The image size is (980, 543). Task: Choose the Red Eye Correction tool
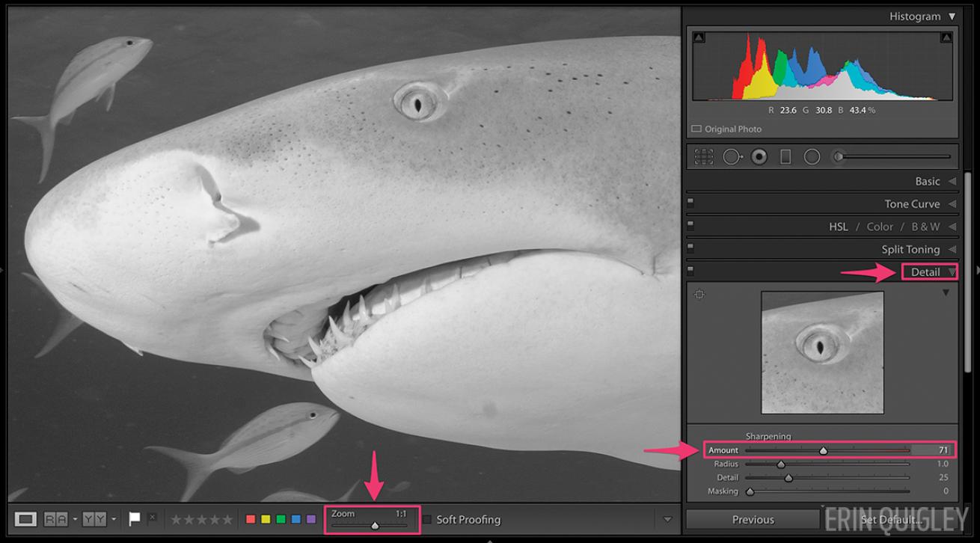coord(759,157)
